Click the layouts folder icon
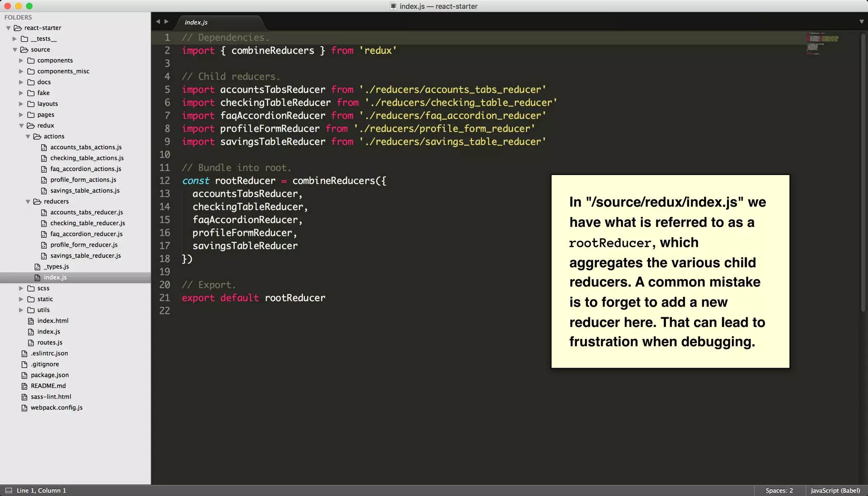The image size is (868, 496). tap(31, 104)
